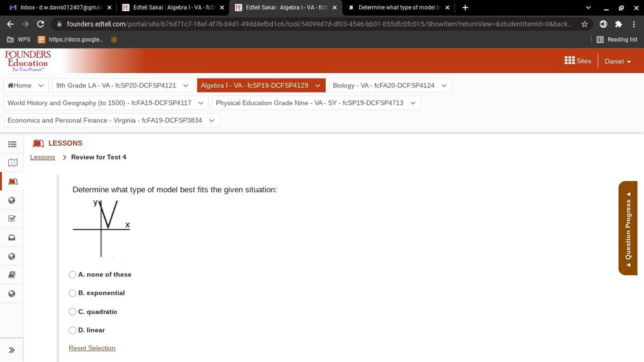Image resolution: width=644 pixels, height=362 pixels.
Task: Click Reset Selection link
Action: pos(92,348)
